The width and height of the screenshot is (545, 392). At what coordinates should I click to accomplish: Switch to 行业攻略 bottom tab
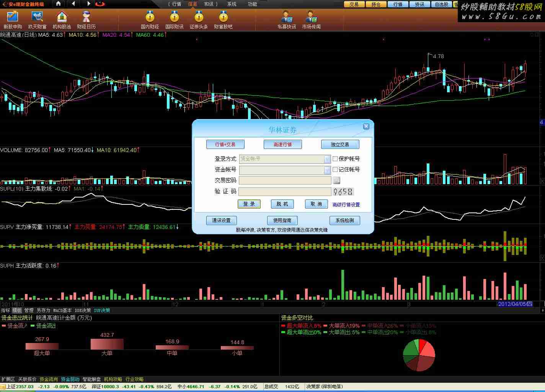(x=135, y=379)
